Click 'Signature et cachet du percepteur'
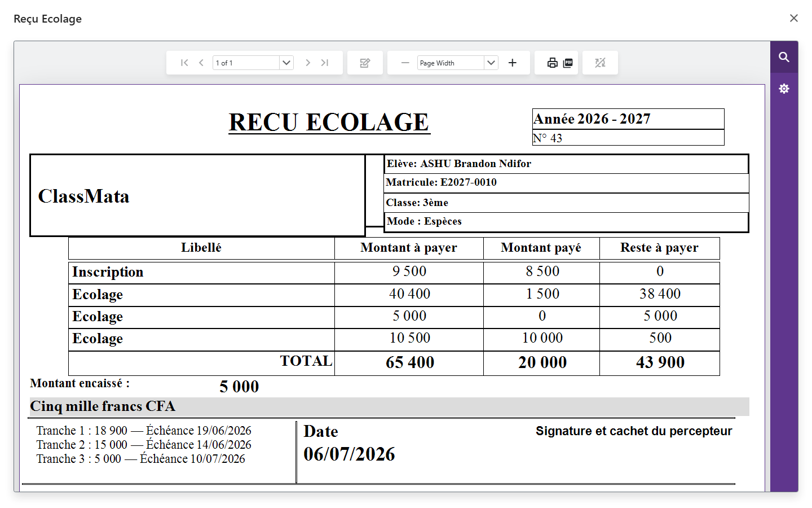The width and height of the screenshot is (812, 508). click(634, 431)
